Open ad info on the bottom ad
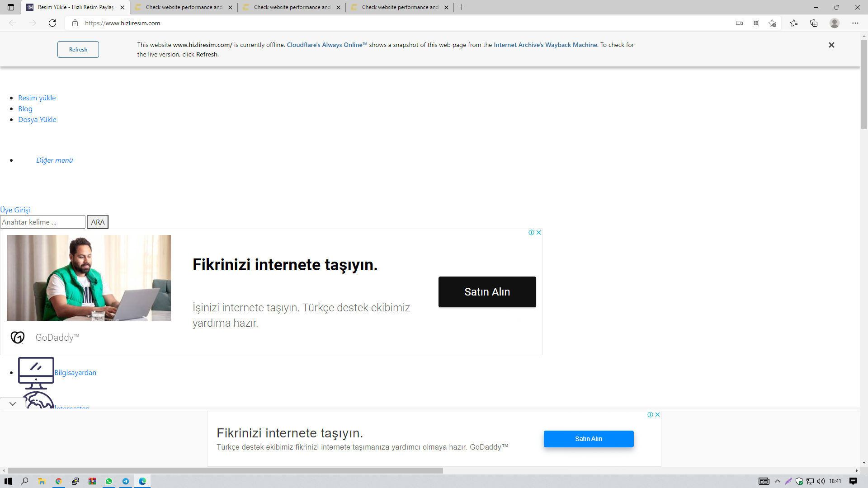The height and width of the screenshot is (488, 868). [x=650, y=414]
